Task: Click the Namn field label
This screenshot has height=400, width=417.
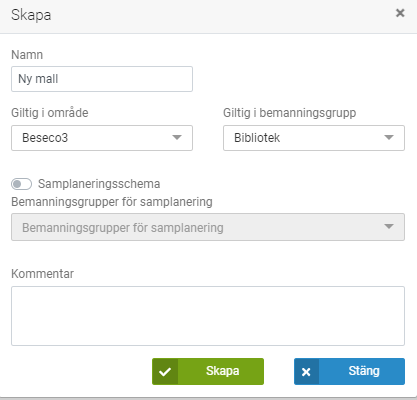Action: click(27, 55)
